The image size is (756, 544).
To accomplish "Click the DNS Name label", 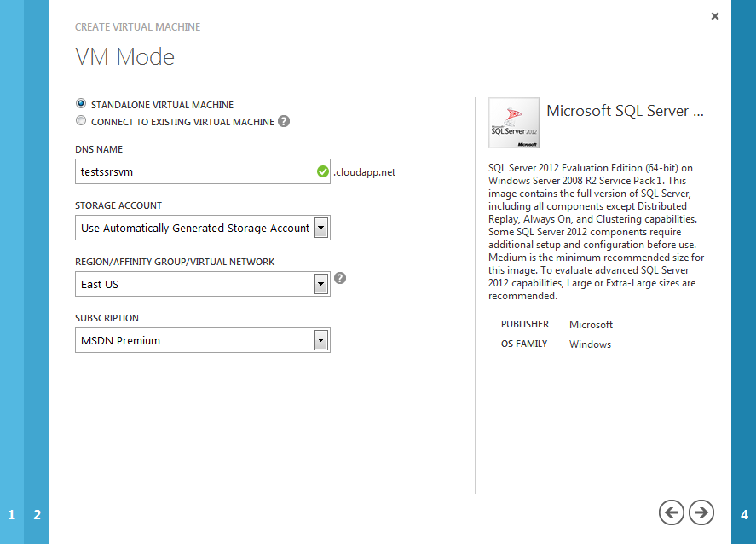I will 99,149.
